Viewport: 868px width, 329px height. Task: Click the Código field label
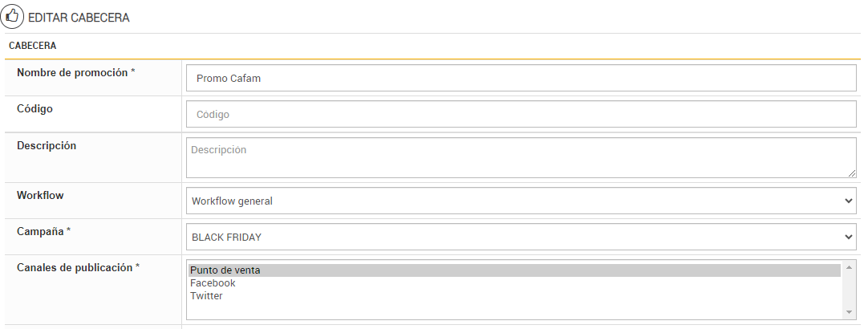pyautogui.click(x=34, y=108)
